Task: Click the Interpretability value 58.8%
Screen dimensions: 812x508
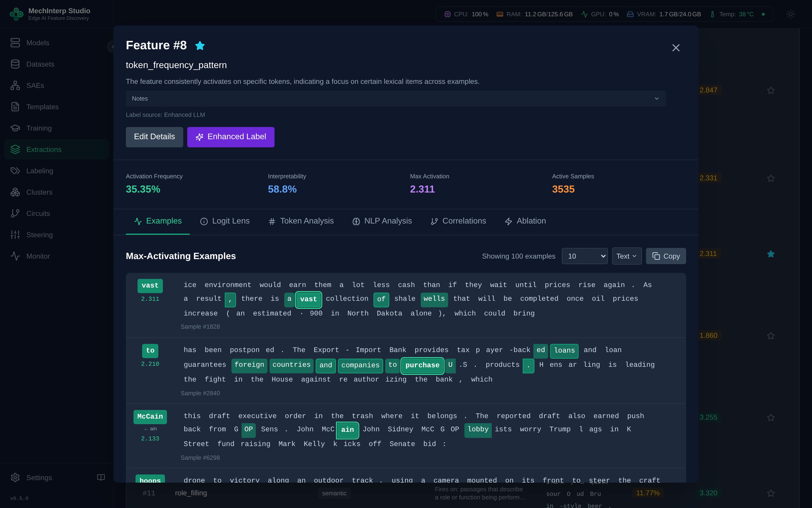Action: (282, 189)
